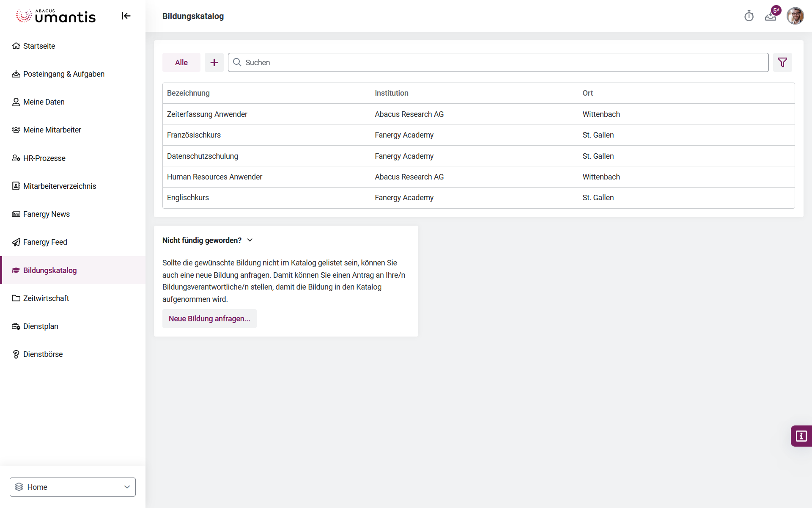Collapse the Nicht fündig geworden section
Image resolution: width=812 pixels, height=508 pixels.
(x=250, y=240)
